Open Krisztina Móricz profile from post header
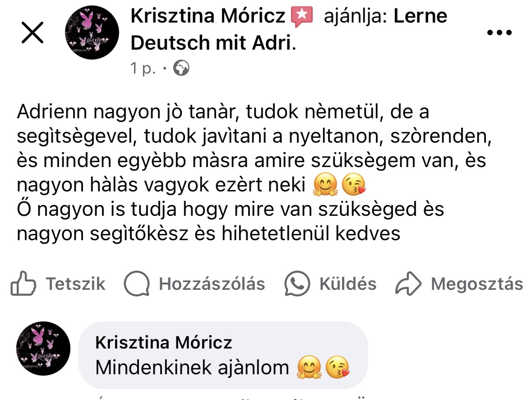This screenshot has height=400, width=532. [x=208, y=17]
